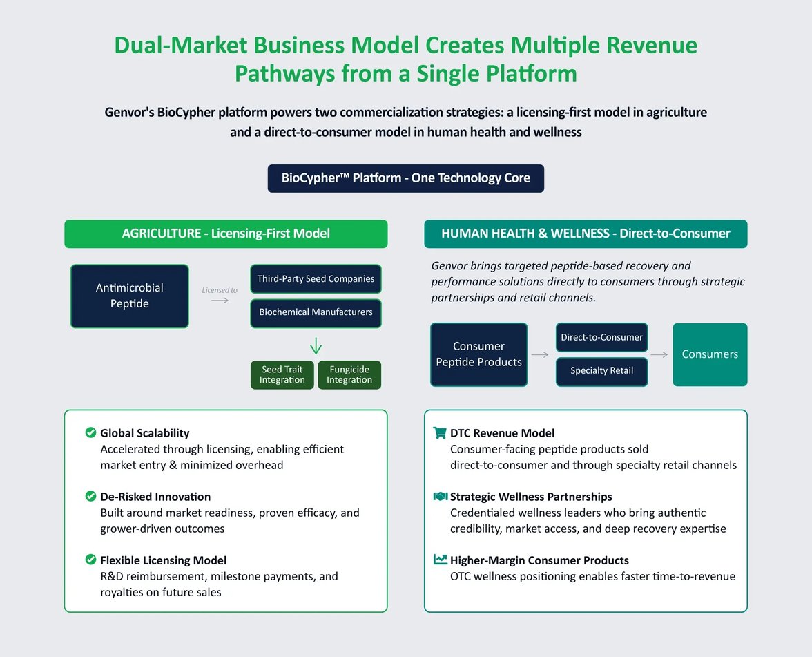Click the 'Dual-Market Business Model' slide title
Image resolution: width=812 pixels, height=657 pixels.
tap(405, 59)
